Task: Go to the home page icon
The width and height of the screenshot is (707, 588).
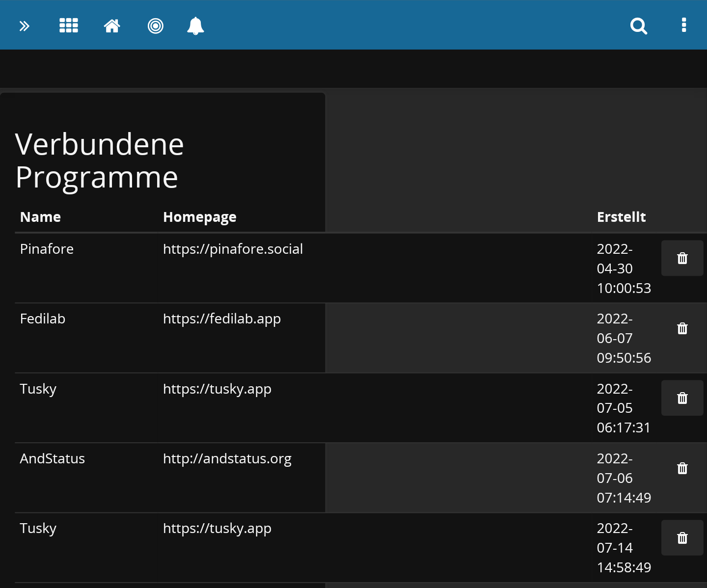Action: tap(112, 26)
